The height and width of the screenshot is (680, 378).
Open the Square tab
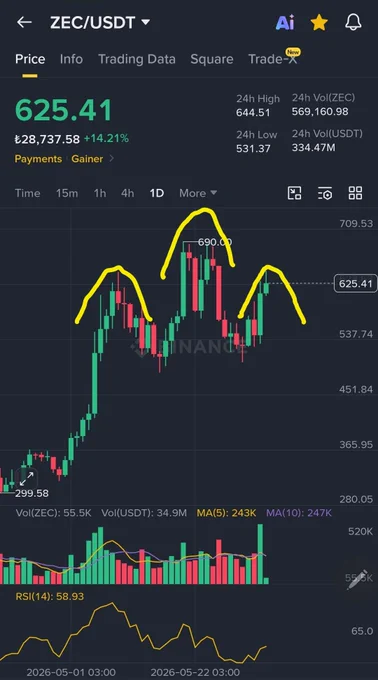[x=212, y=59]
